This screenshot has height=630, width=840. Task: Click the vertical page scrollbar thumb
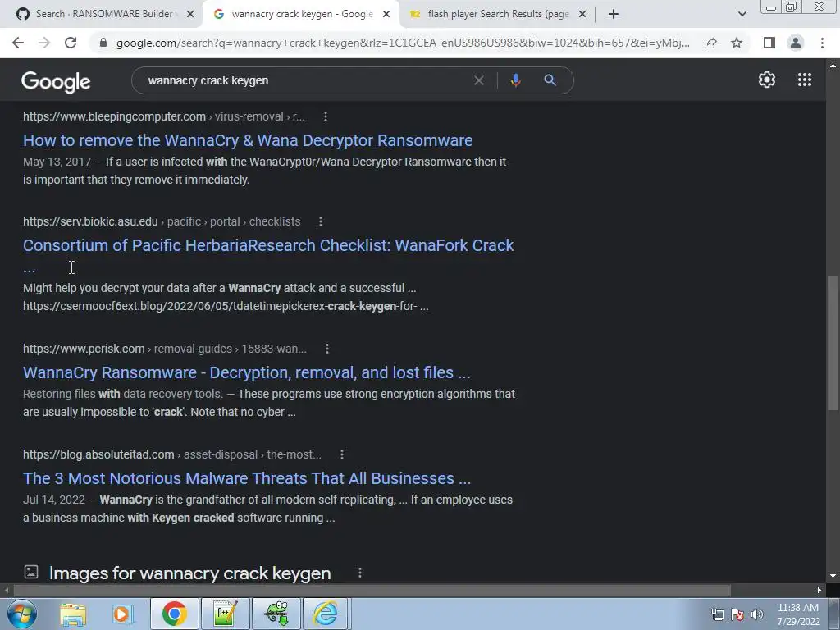click(x=833, y=343)
